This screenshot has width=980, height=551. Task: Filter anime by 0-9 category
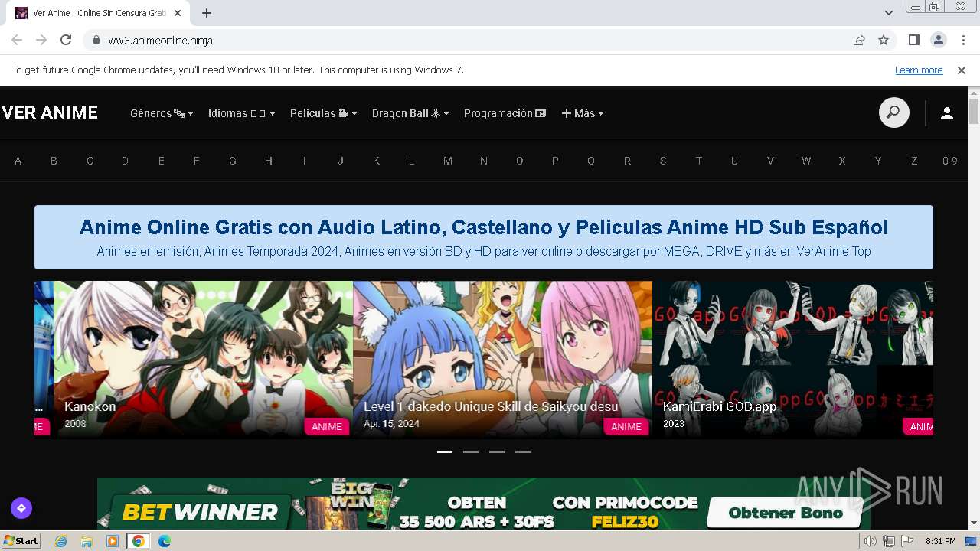click(x=950, y=161)
